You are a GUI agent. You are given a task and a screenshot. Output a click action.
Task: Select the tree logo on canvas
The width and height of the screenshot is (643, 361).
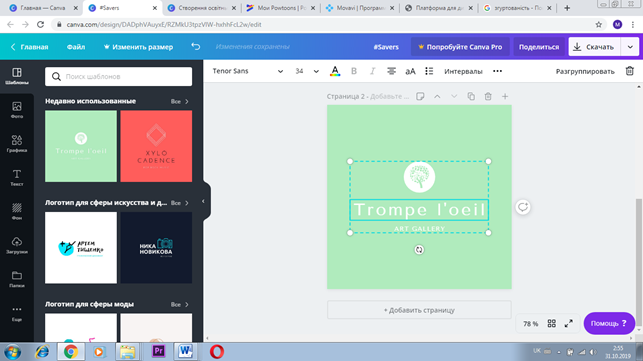[419, 177]
